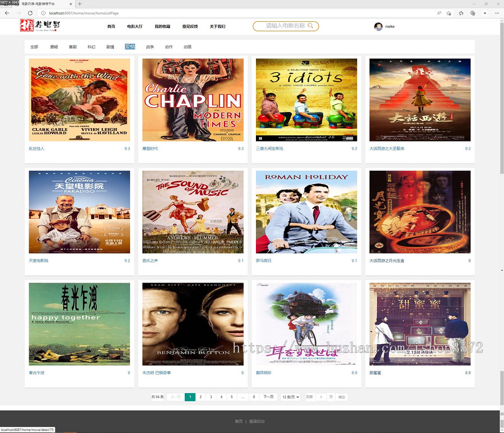
Task: Select the 动画 category filter
Action: coord(188,47)
